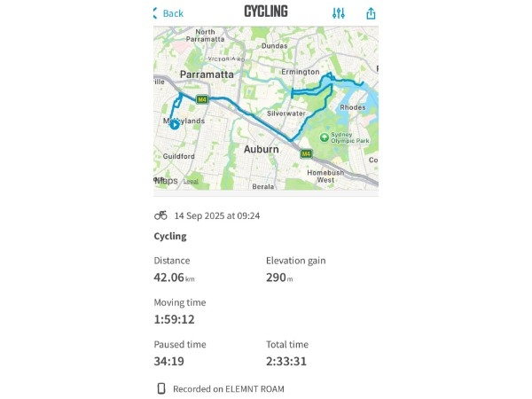Select the Parramatta label on map
The image size is (532, 399).
point(207,74)
